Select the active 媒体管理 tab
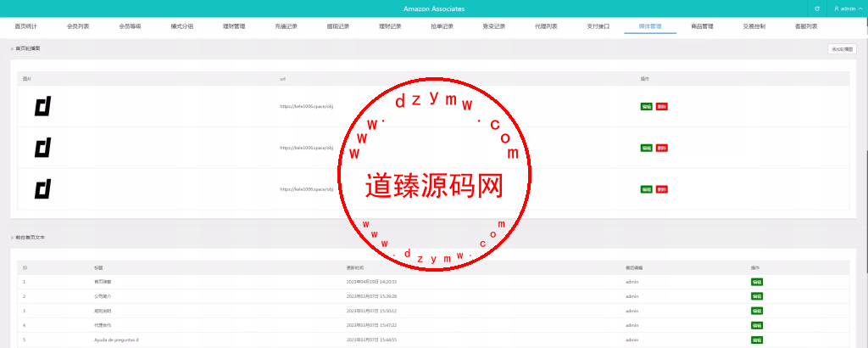 (650, 26)
